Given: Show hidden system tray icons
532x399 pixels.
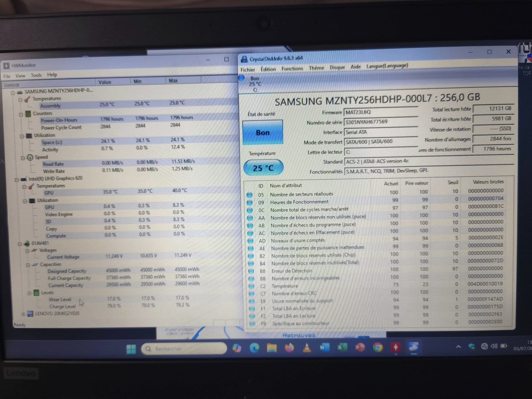Looking at the screenshot, I should coord(459,346).
